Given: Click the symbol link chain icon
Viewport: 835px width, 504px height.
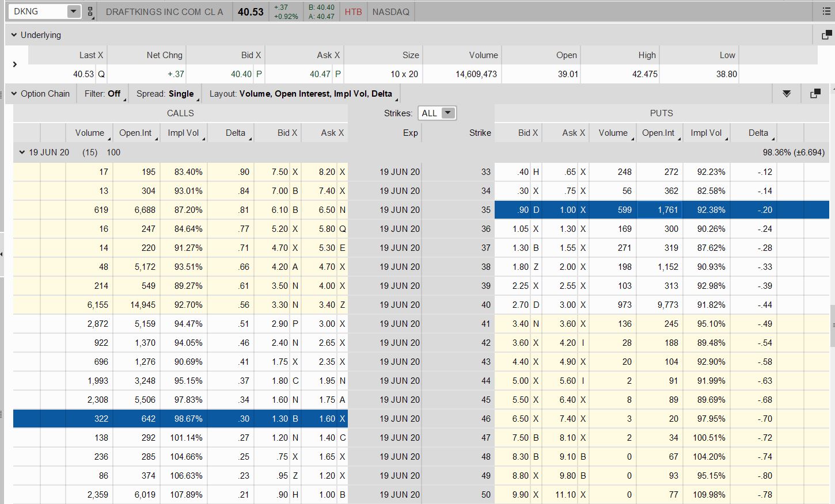Looking at the screenshot, I should (90, 12).
